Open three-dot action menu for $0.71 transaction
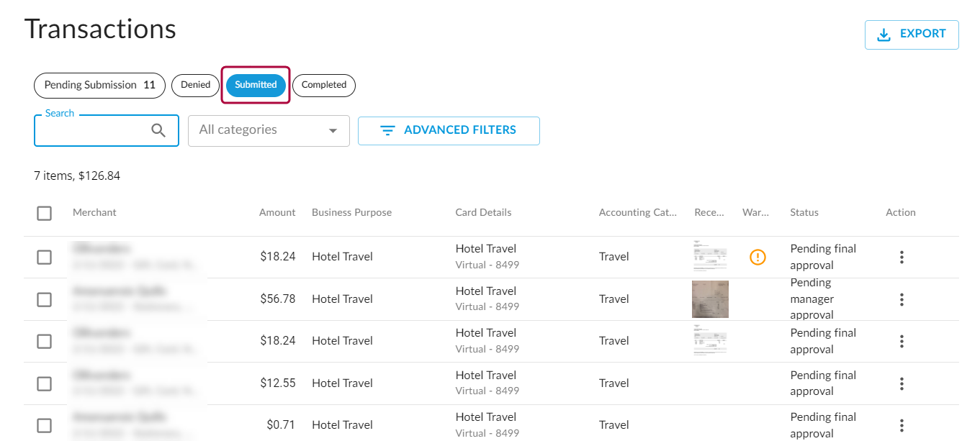The height and width of the screenshot is (441, 980). click(901, 425)
